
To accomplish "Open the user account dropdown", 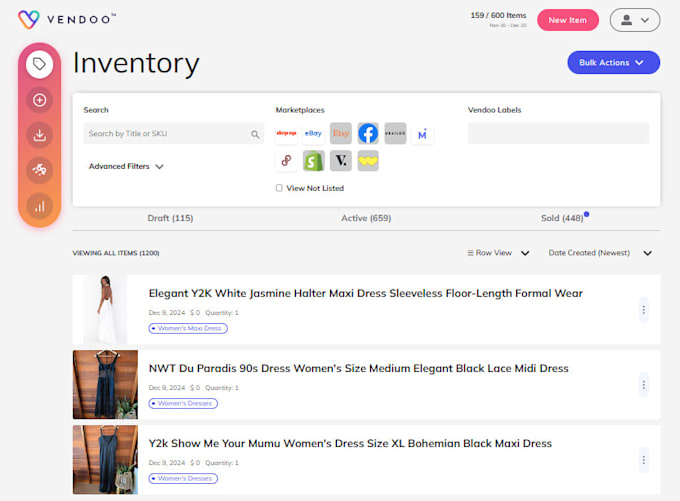I will 635,20.
